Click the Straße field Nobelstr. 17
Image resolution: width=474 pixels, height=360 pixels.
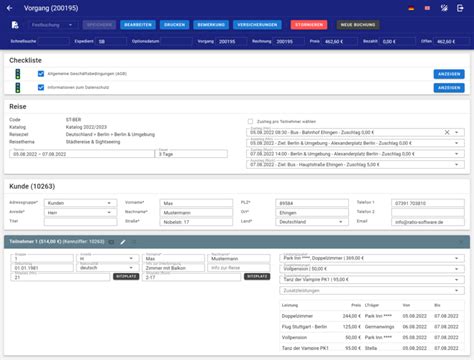(196, 222)
